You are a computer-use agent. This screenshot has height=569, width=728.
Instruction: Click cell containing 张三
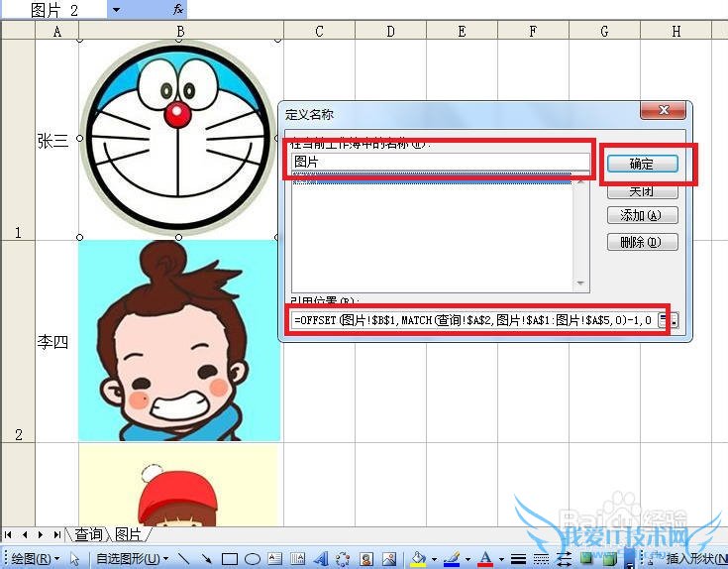click(57, 140)
